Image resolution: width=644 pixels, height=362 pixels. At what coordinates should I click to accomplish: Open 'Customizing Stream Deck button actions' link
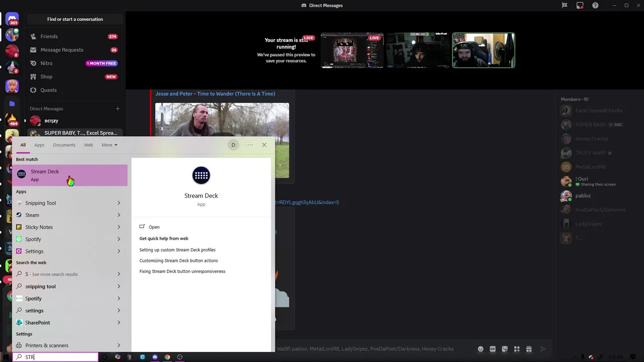pos(179,260)
